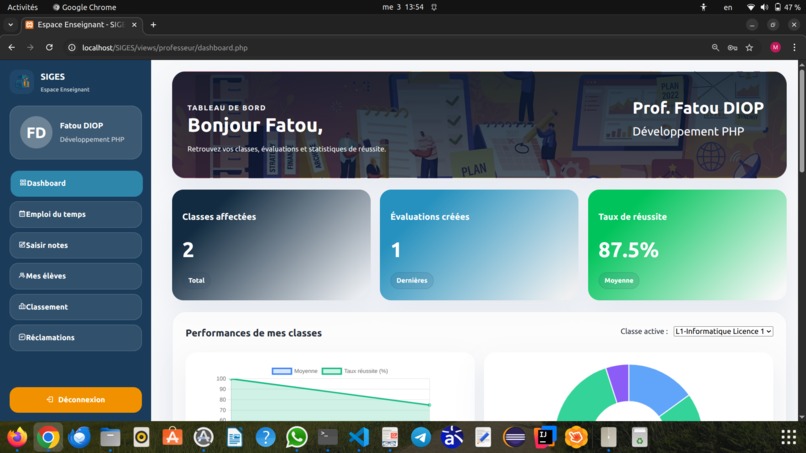Image resolution: width=806 pixels, height=453 pixels.
Task: Click the purple donut chart segment
Action: [x=619, y=383]
